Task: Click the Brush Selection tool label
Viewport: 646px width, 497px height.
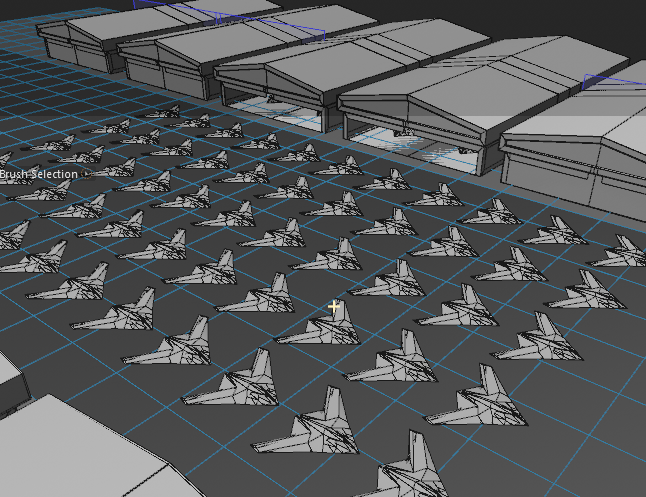Action: pos(39,174)
